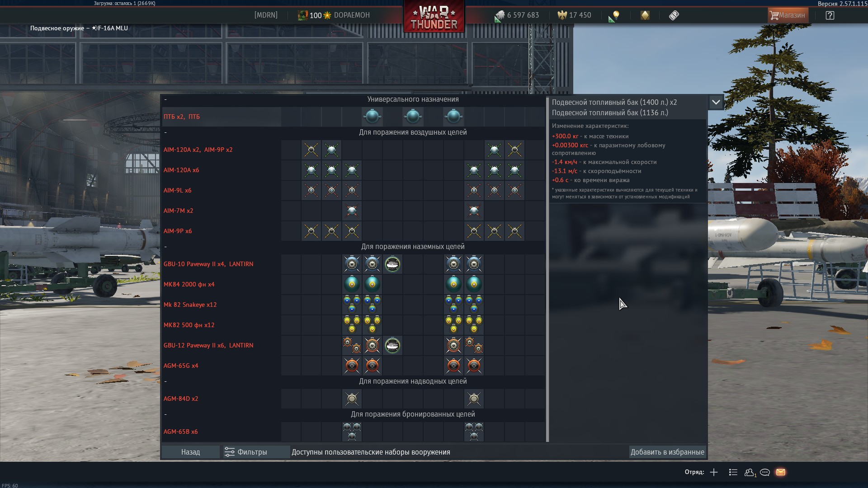This screenshot has width=868, height=488.
Task: Click the leftmost GBU-10 Paveway bomb icon
Action: [352, 264]
